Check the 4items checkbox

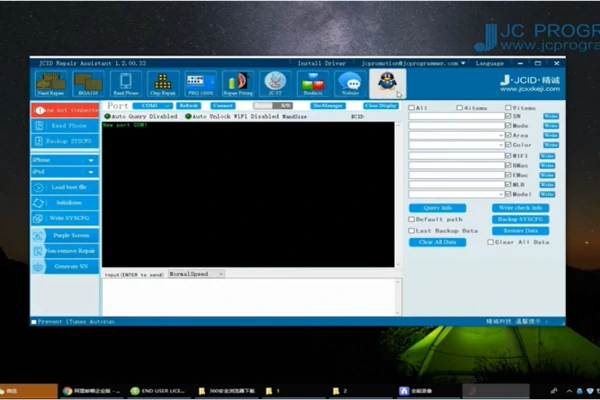460,108
